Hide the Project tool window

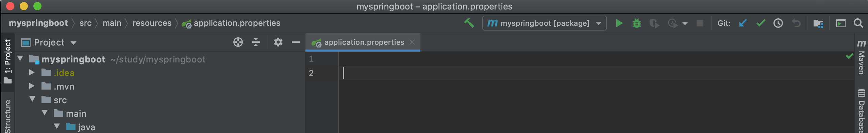[x=296, y=42]
